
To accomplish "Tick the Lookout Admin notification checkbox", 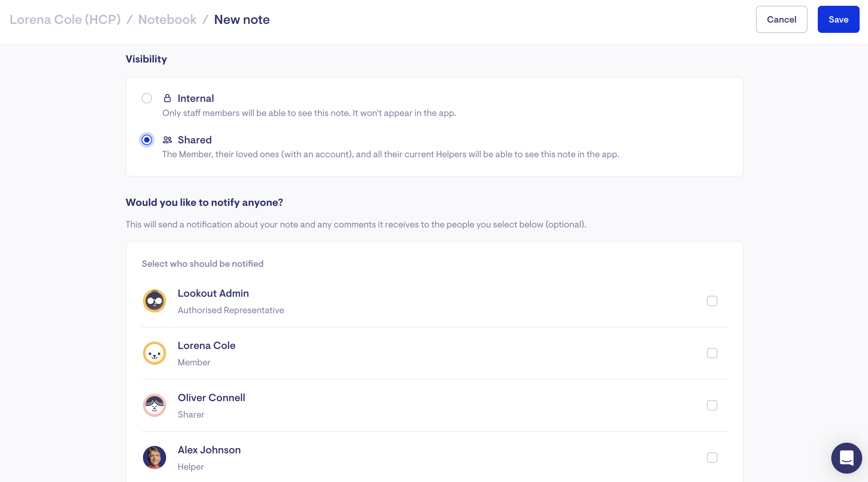I will click(712, 301).
